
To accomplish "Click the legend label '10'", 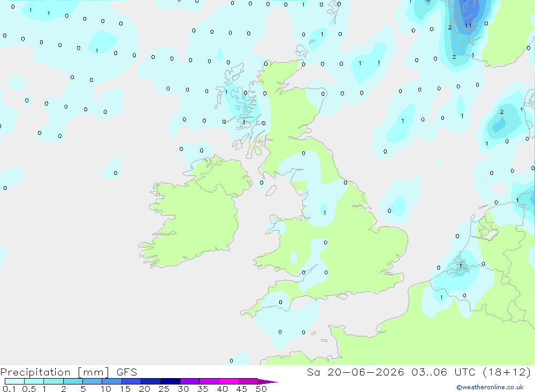I will tap(105, 389).
